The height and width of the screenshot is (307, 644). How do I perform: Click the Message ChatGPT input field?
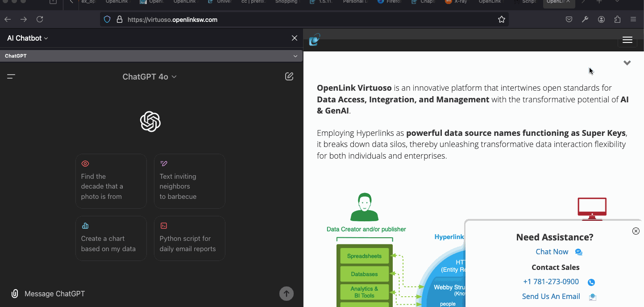click(x=150, y=294)
